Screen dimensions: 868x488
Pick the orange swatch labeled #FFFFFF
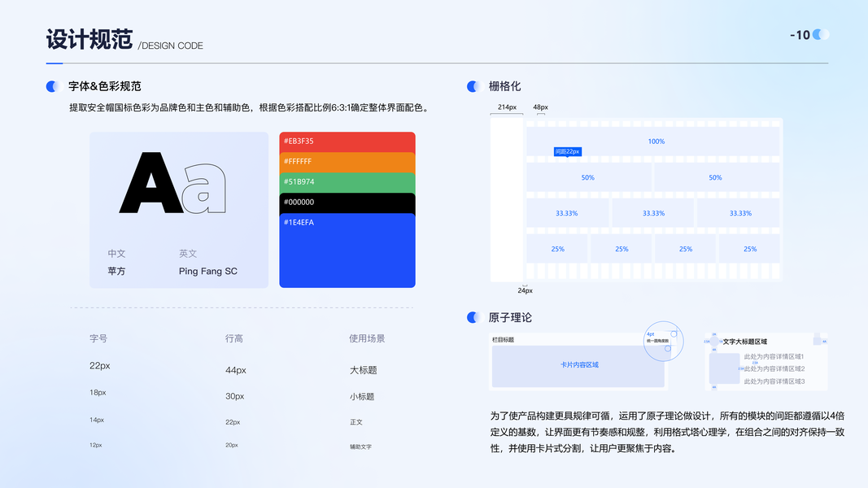pos(347,162)
